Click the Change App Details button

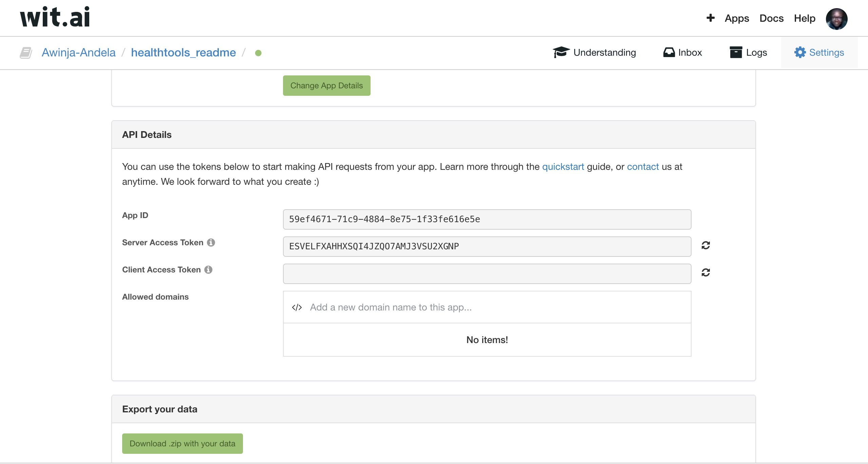[326, 86]
